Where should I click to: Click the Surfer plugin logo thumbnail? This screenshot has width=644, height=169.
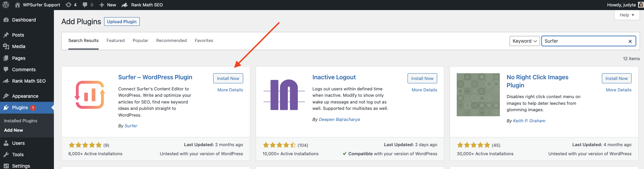pyautogui.click(x=90, y=95)
